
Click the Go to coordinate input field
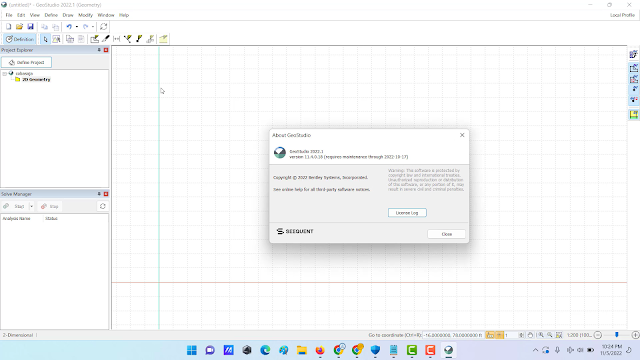coord(453,335)
